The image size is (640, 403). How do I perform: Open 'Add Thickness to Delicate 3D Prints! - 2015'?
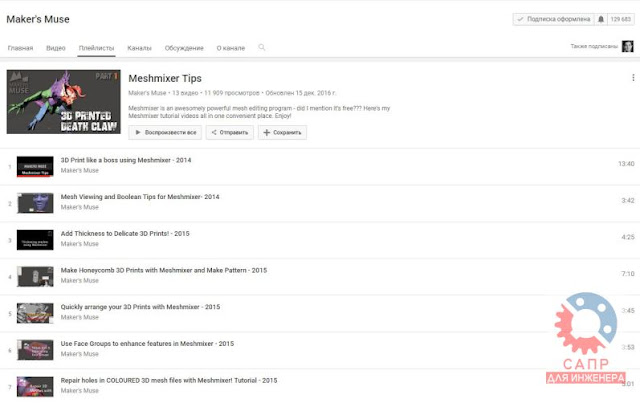(125, 234)
